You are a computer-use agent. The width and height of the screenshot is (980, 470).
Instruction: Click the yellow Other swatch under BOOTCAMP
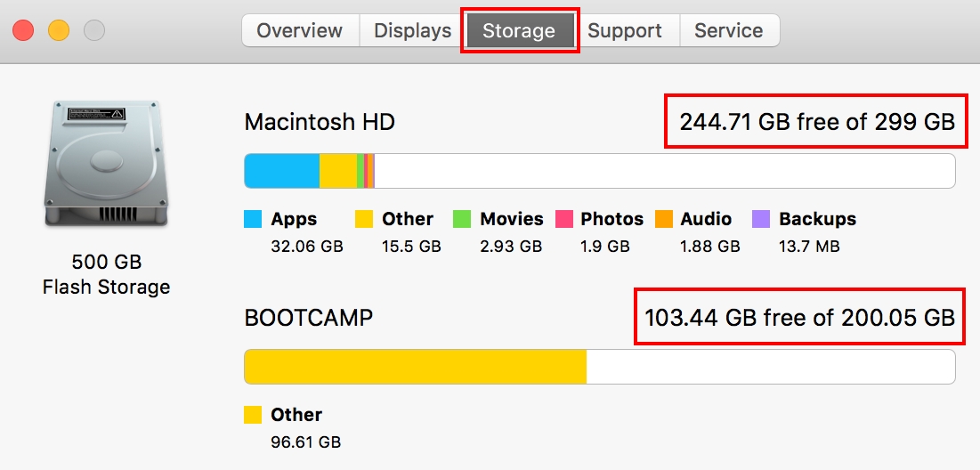(x=253, y=415)
